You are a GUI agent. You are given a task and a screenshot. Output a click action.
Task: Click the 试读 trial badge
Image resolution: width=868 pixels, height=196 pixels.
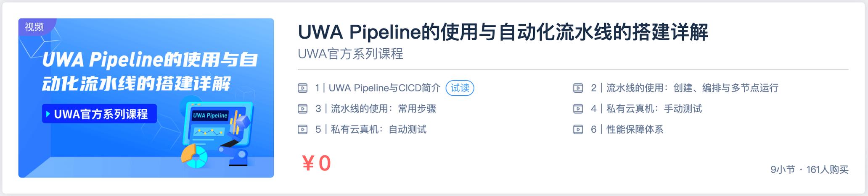coord(460,88)
